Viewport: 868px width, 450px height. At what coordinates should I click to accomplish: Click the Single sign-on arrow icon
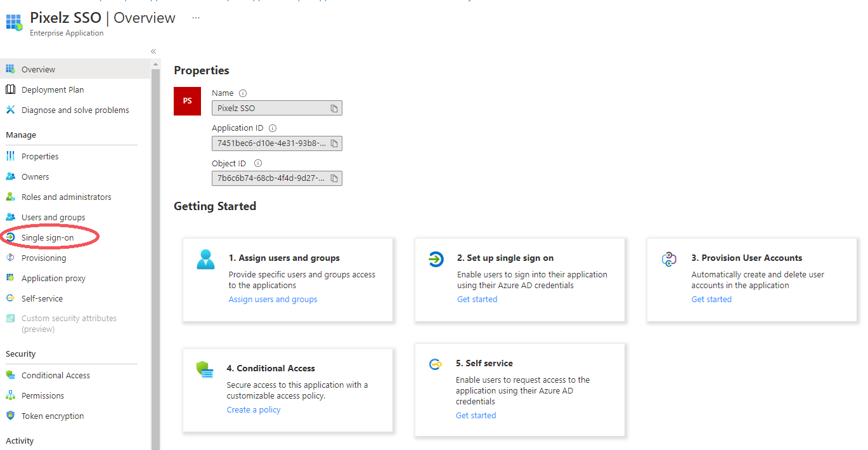pos(10,237)
